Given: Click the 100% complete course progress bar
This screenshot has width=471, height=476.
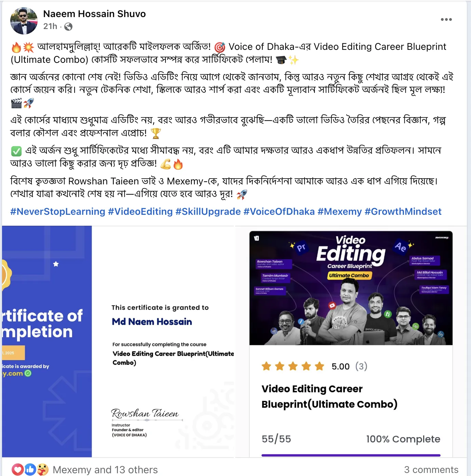Looking at the screenshot, I should [351, 455].
